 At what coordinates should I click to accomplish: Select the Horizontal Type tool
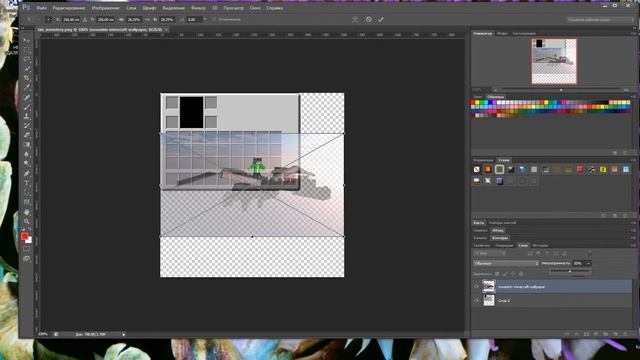[x=27, y=184]
